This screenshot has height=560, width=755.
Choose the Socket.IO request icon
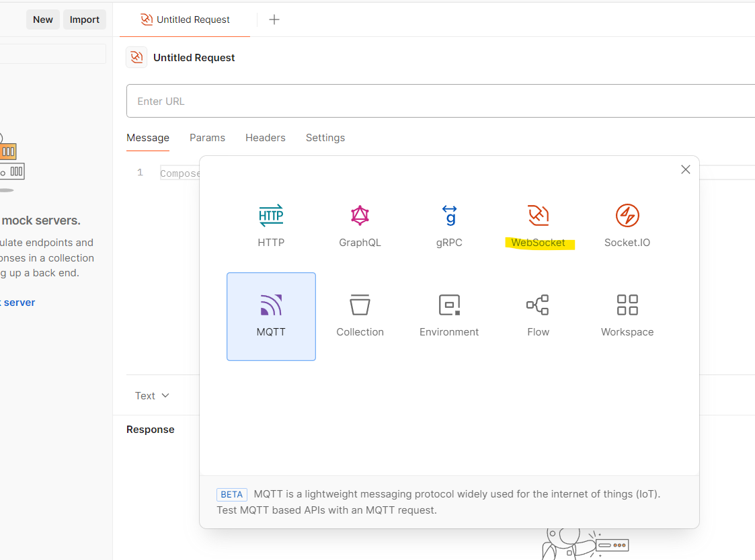coord(627,215)
